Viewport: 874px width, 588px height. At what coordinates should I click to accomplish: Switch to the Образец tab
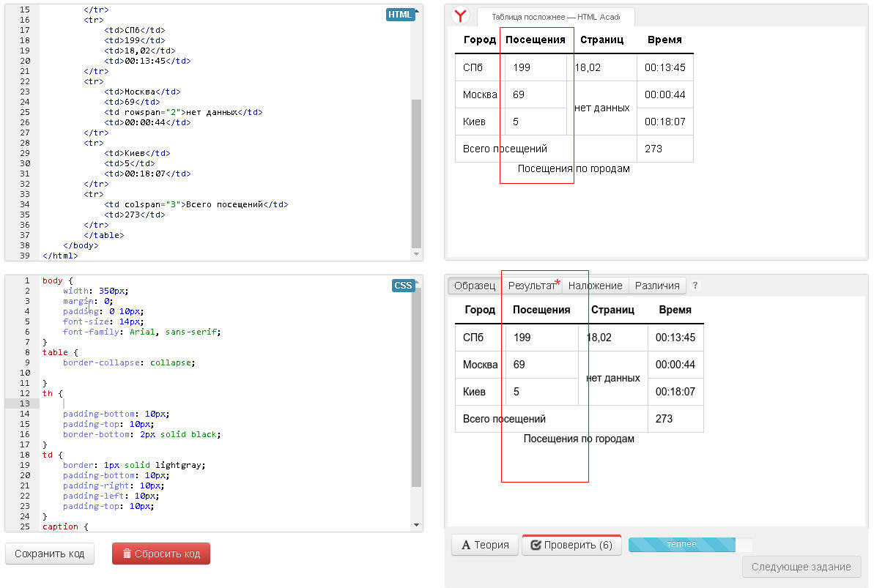tap(474, 286)
